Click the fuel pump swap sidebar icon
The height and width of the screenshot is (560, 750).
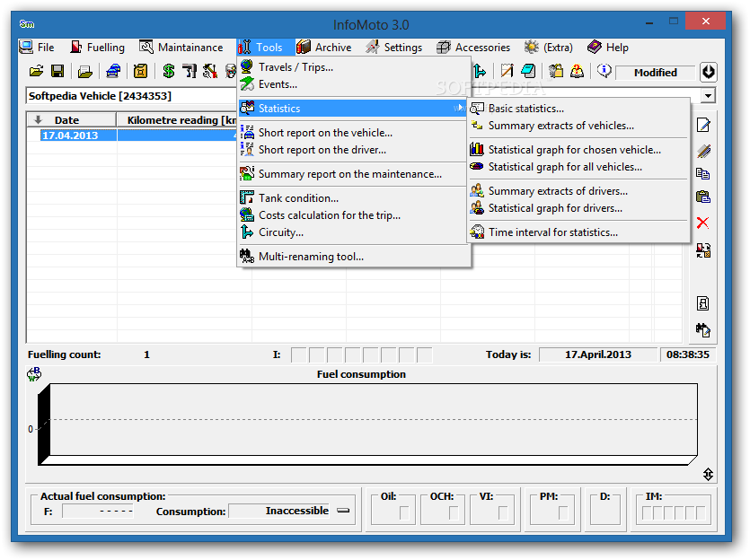[x=703, y=250]
